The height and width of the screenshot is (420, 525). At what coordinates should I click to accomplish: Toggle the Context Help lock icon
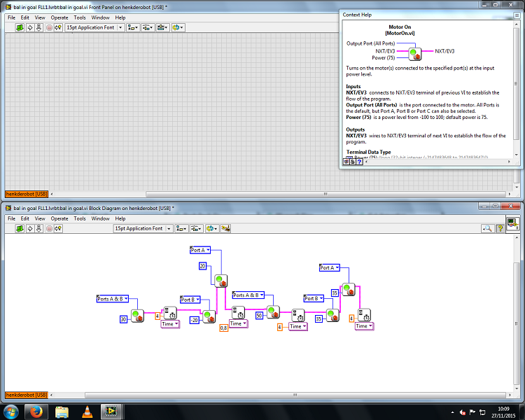[353, 162]
